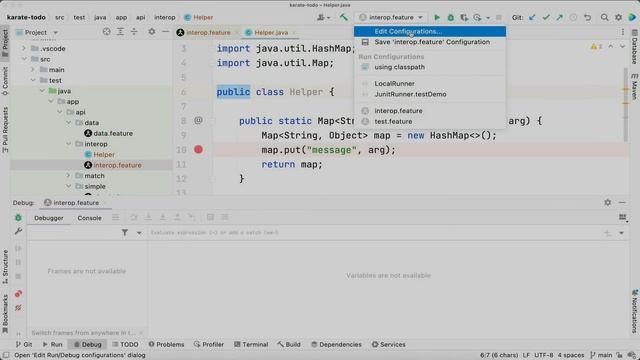Viewport: 640px width, 360px height.
Task: Hide the Project panel with minus icon
Action: (165, 32)
